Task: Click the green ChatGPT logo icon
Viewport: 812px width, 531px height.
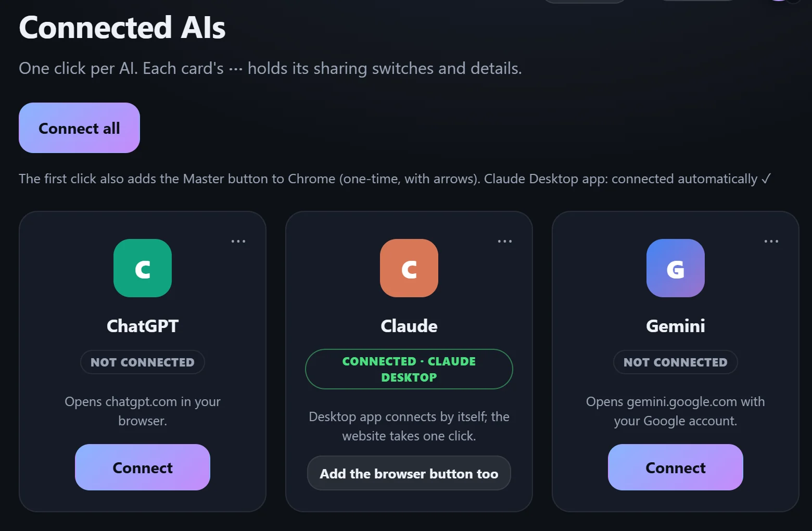Action: 143,268
